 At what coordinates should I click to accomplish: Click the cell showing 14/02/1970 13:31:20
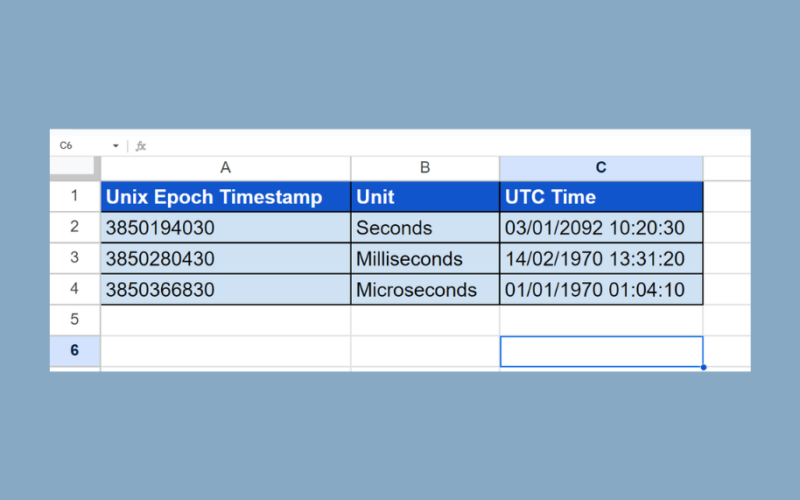pyautogui.click(x=601, y=259)
